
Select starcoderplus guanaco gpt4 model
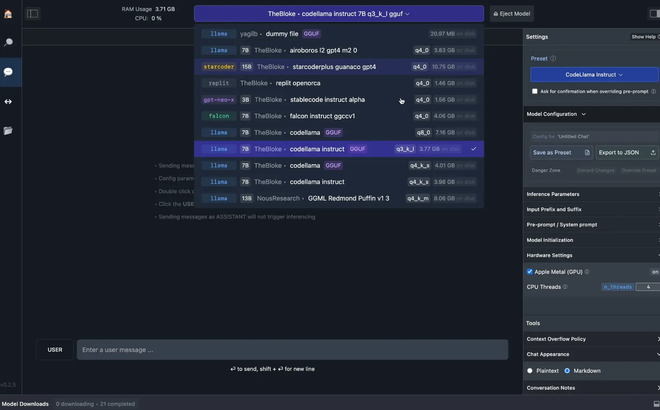[339, 67]
